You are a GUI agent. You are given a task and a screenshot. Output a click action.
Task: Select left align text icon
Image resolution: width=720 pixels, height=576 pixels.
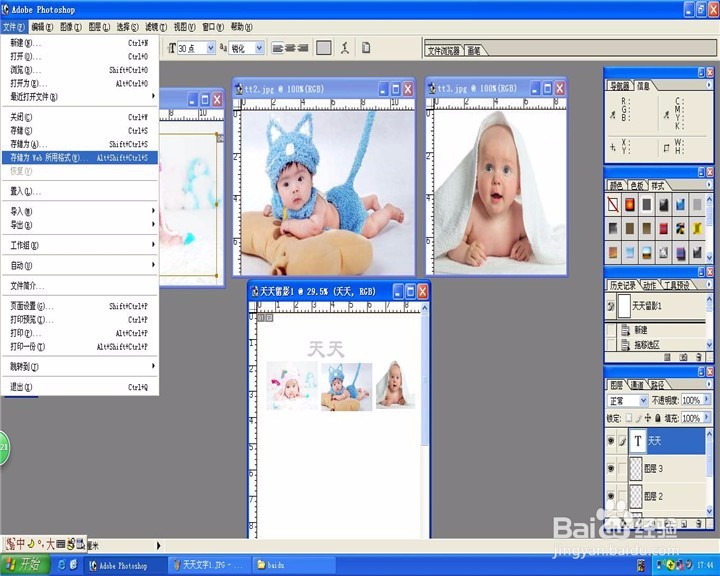pos(277,48)
